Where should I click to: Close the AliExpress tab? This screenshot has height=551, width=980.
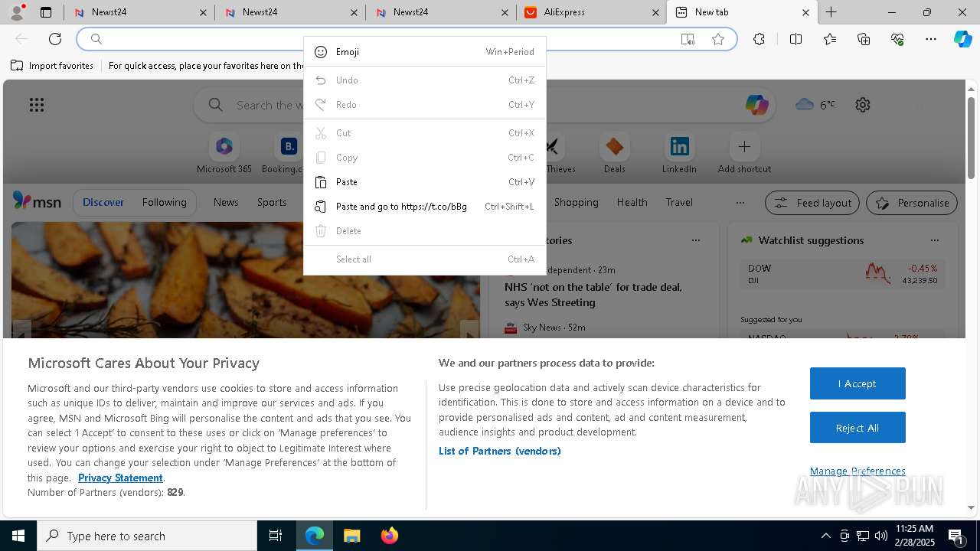point(655,12)
